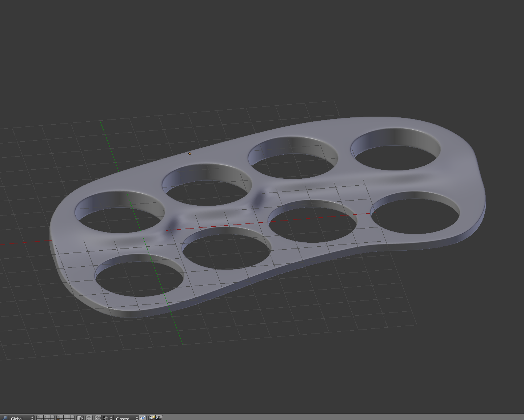Click the object origin dot above the tray
This screenshot has width=524, height=420.
coord(191,154)
